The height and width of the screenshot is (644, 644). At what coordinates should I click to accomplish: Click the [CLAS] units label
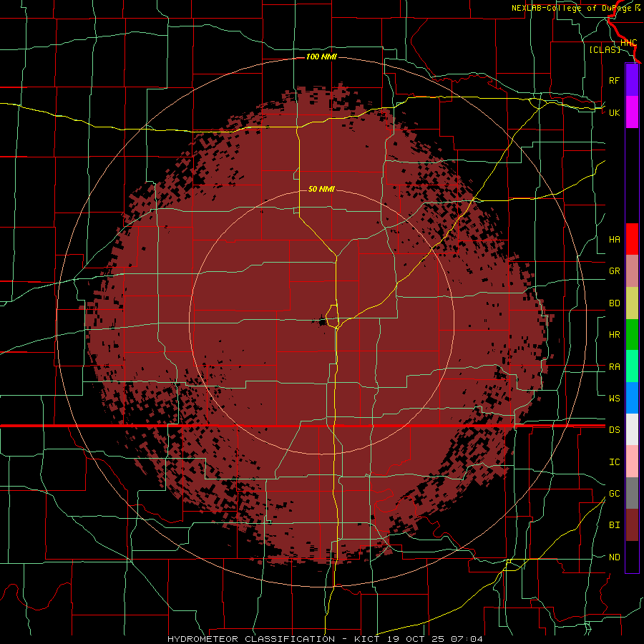tap(605, 49)
